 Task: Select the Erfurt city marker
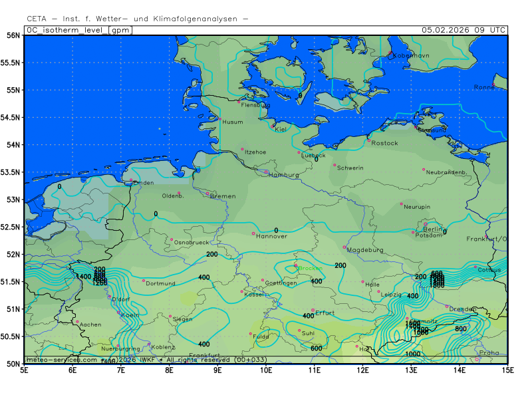(x=313, y=310)
